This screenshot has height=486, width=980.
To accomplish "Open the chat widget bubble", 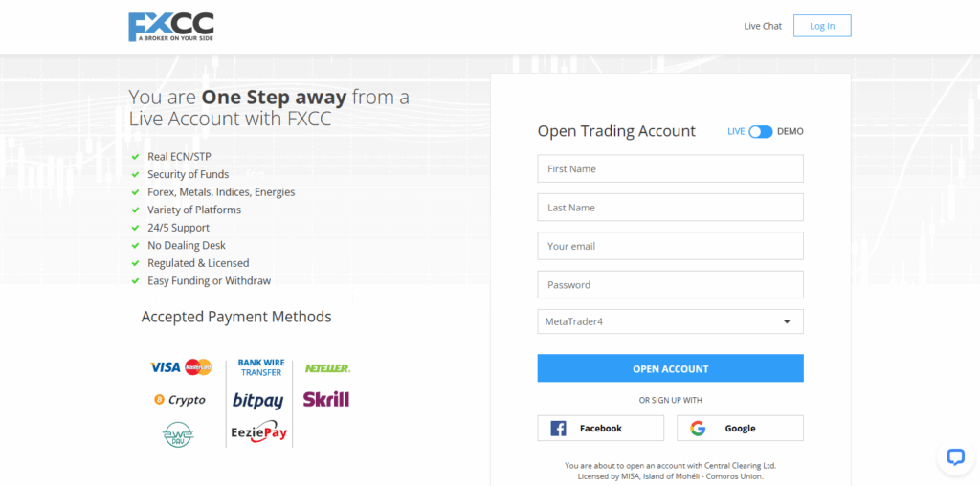I will [954, 456].
